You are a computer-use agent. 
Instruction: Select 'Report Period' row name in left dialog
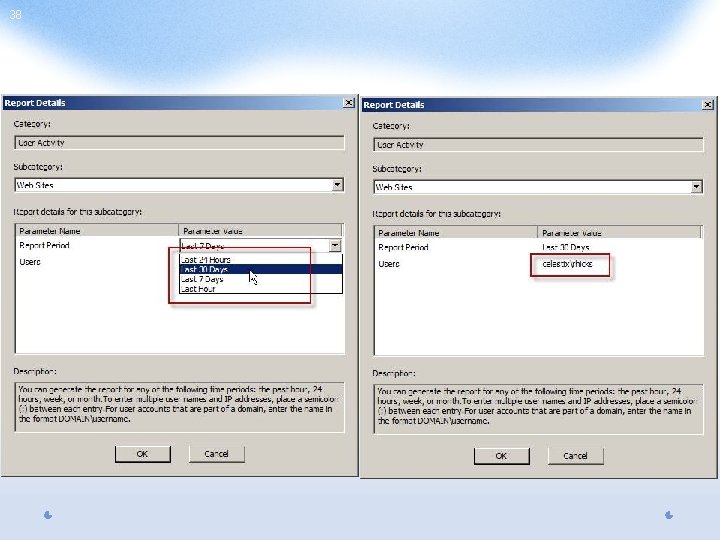coord(44,246)
